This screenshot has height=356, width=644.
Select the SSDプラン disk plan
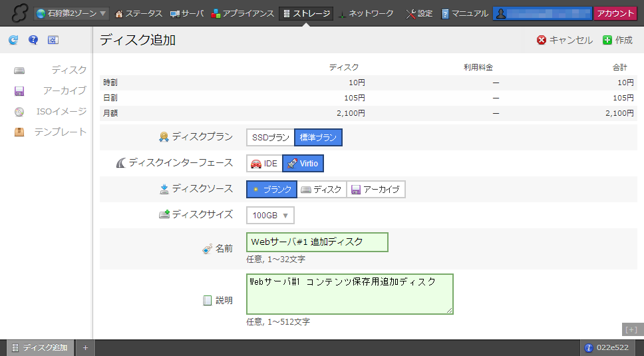[x=270, y=138]
